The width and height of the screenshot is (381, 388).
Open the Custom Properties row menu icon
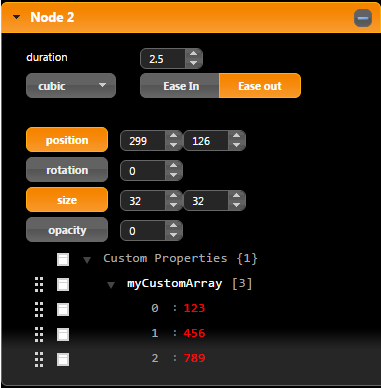click(63, 259)
